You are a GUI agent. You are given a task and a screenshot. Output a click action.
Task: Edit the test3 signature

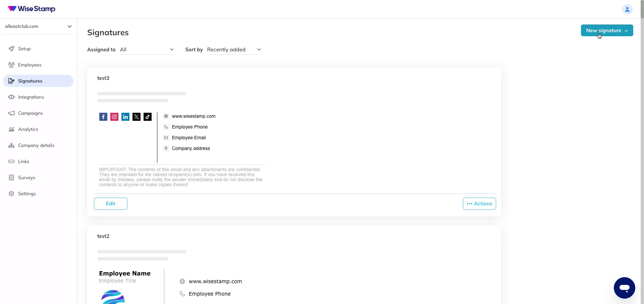[110, 203]
